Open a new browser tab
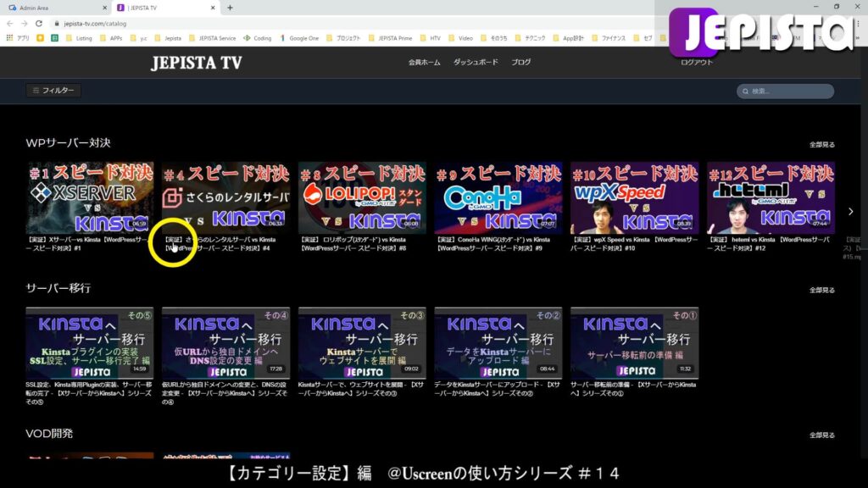The width and height of the screenshot is (868, 488). [x=230, y=8]
